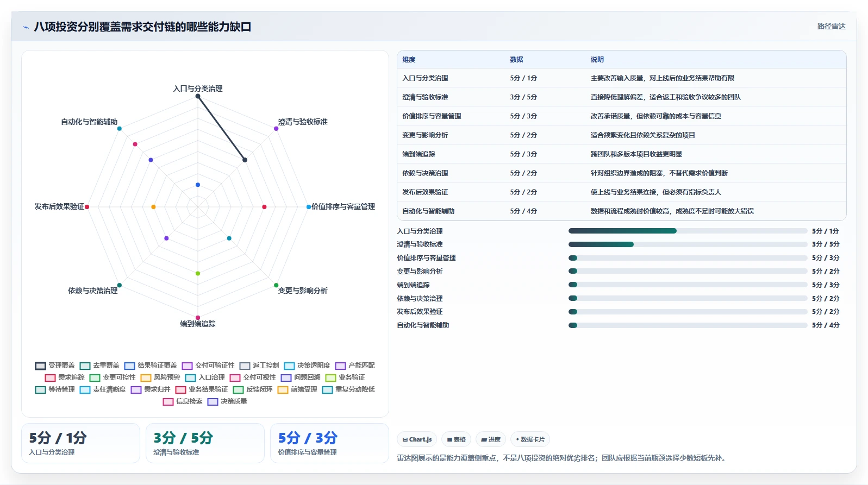Click the 前端受理 legend label
This screenshot has width=868, height=485.
coord(304,389)
